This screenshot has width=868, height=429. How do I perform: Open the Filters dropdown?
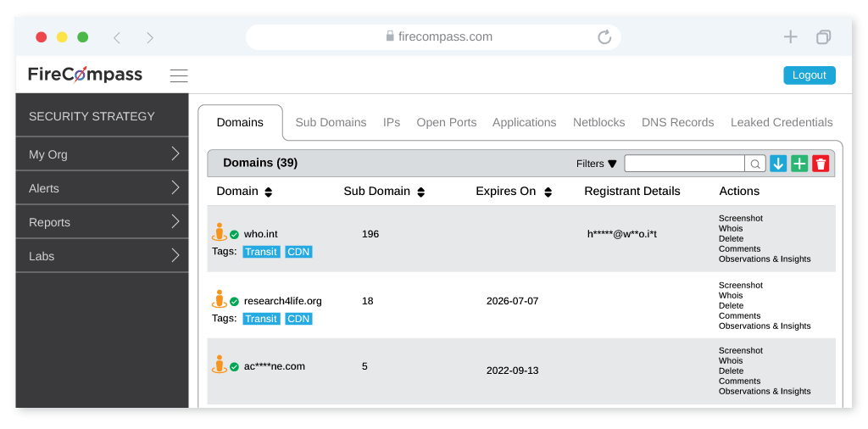point(596,164)
